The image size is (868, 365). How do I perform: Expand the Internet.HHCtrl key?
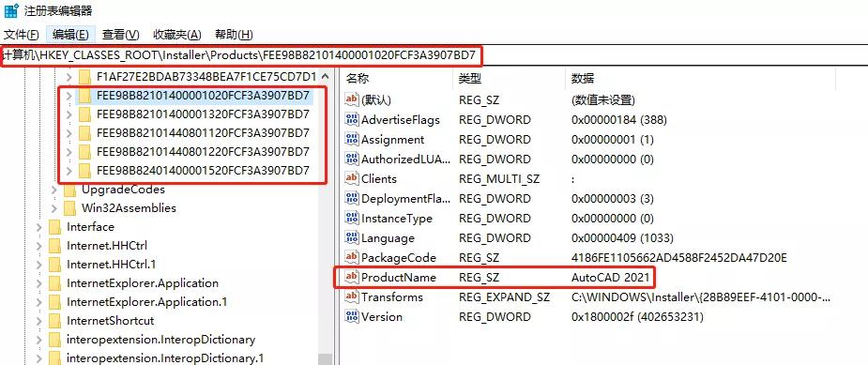click(x=39, y=246)
